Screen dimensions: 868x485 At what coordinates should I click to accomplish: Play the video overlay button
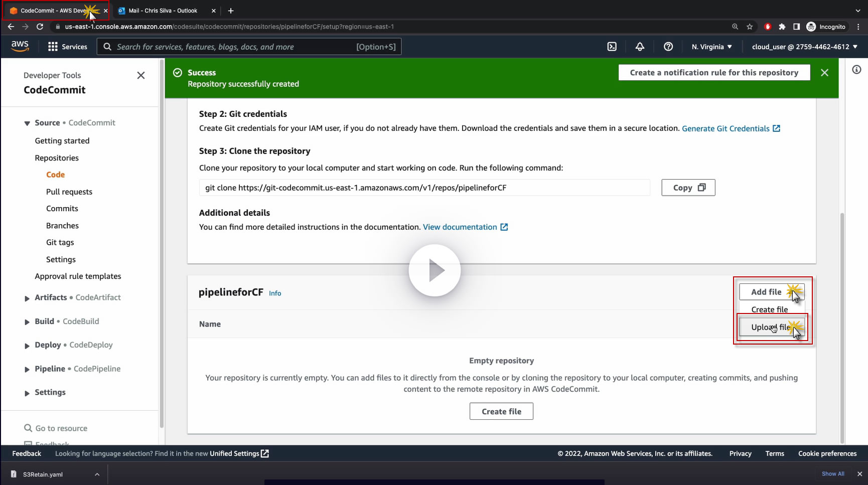coord(435,270)
